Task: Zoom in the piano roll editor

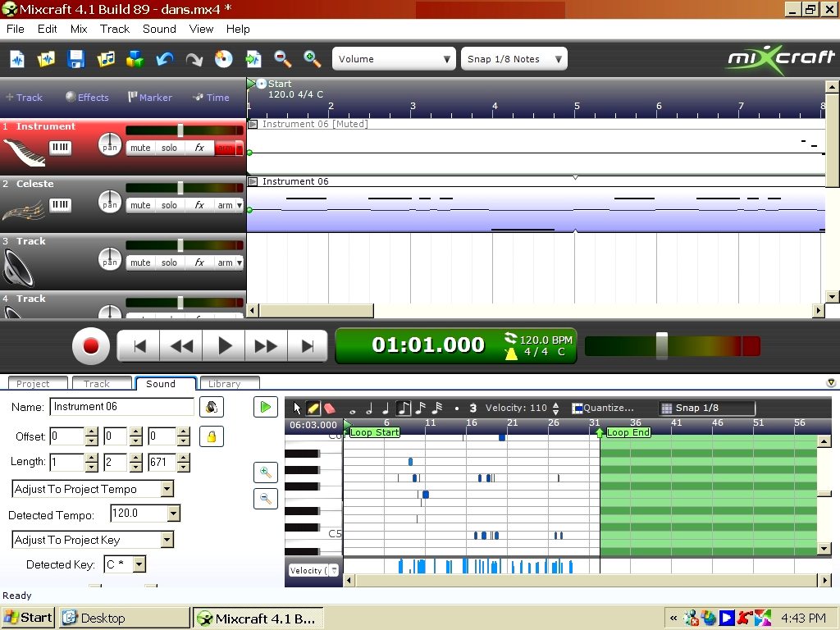Action: tap(265, 472)
